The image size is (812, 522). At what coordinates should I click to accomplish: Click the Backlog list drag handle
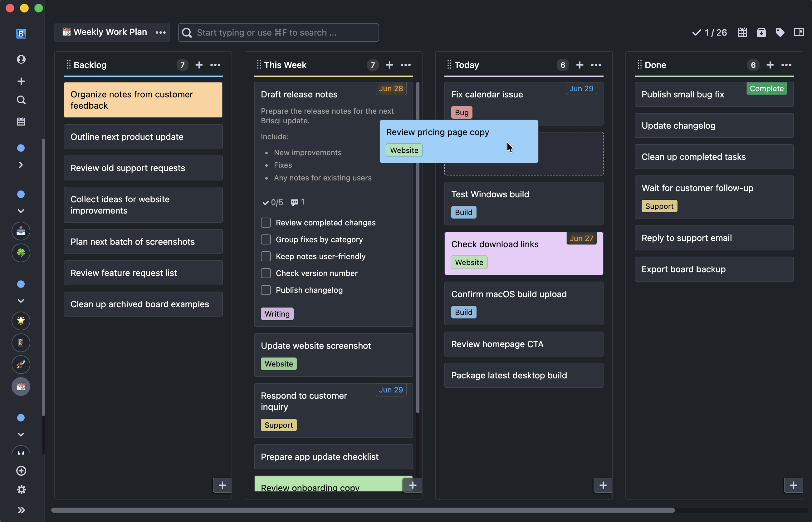tap(68, 65)
